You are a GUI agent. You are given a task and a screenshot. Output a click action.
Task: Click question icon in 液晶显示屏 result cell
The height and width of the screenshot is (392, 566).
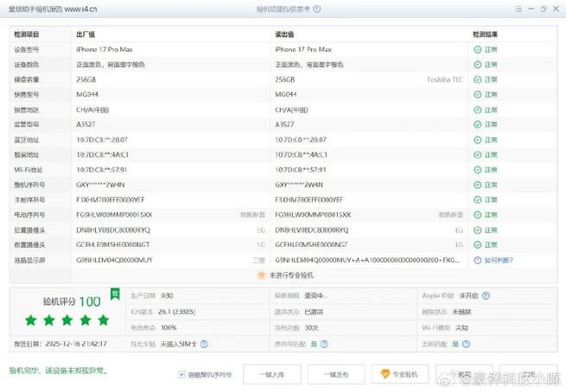point(478,260)
